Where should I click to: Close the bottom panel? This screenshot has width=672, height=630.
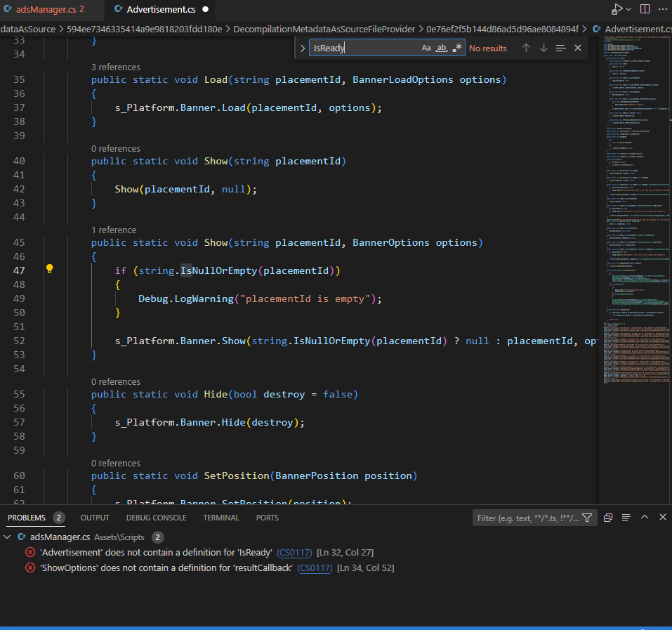coord(663,518)
